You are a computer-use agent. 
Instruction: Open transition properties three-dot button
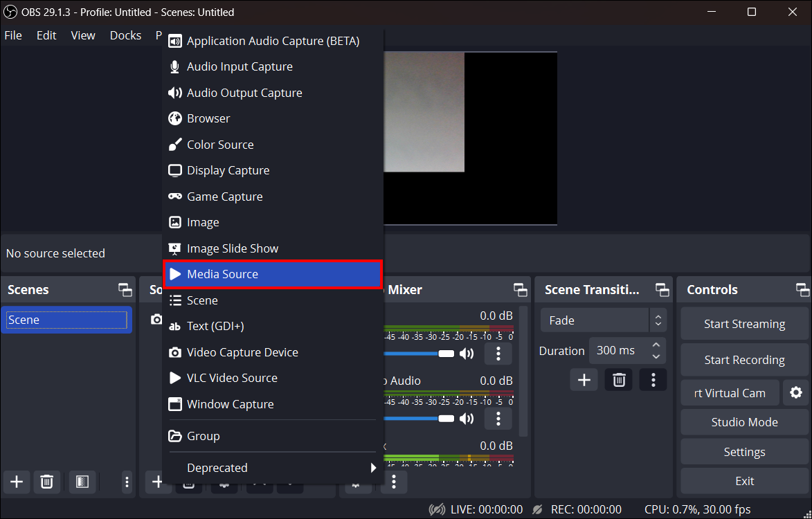pos(653,380)
